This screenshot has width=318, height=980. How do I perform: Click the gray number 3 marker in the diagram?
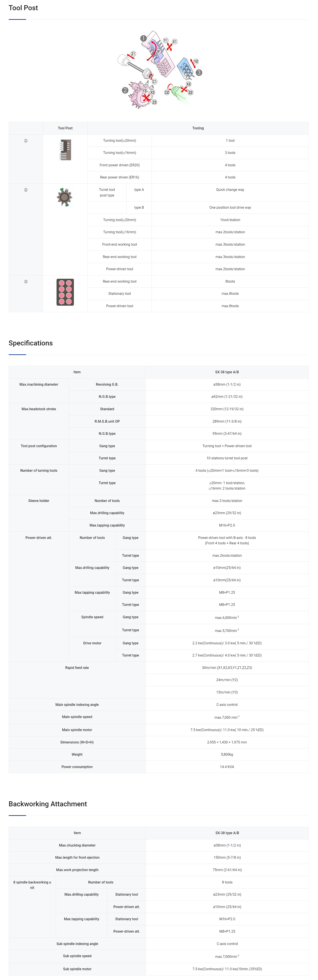point(199,72)
